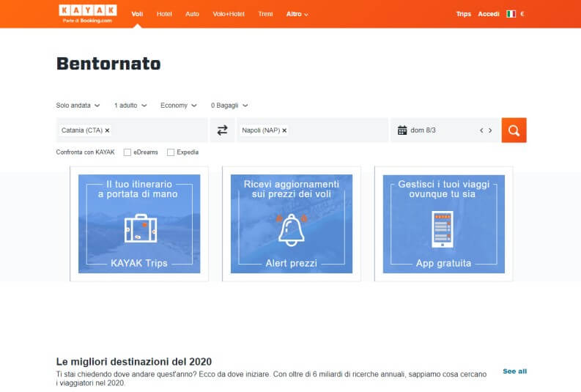Open the KAYAK Trips card
This screenshot has height=392, width=581.
(x=139, y=223)
